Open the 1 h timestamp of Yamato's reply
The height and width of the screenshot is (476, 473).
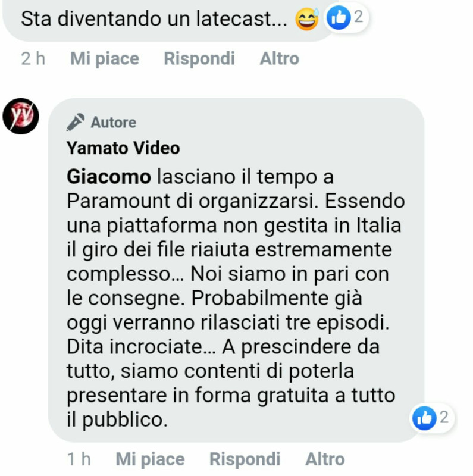tap(79, 459)
